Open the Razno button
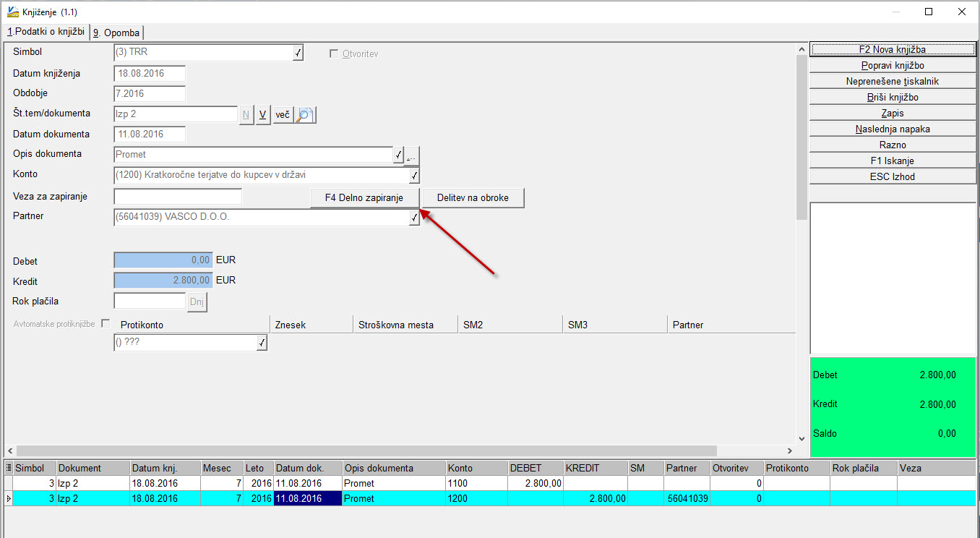This screenshot has width=980, height=538. (893, 145)
